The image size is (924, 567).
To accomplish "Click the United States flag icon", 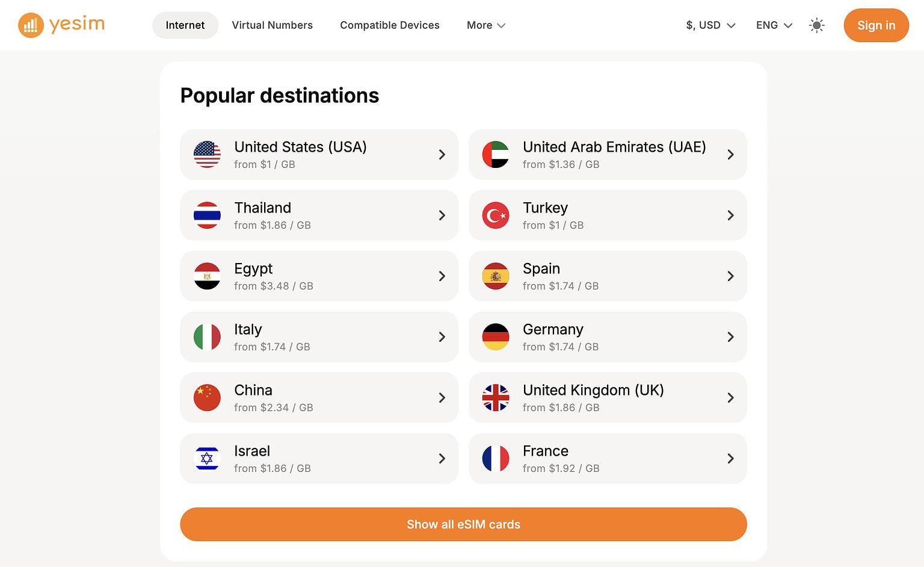I will [x=207, y=154].
